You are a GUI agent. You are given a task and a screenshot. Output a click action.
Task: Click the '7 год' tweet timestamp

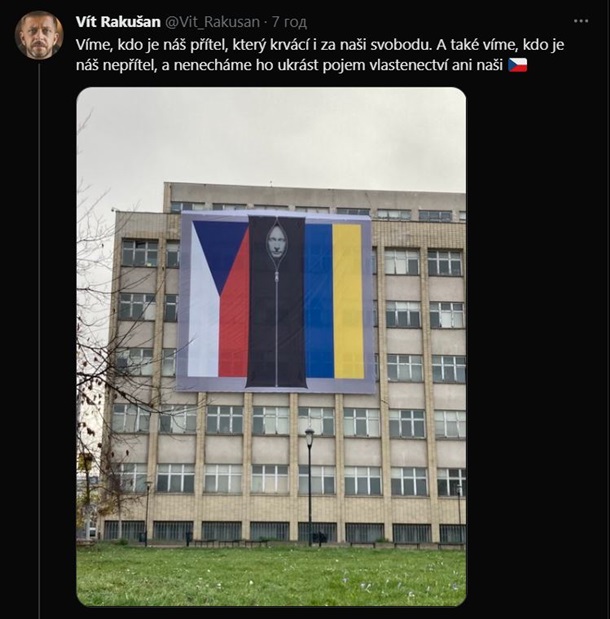pyautogui.click(x=289, y=22)
